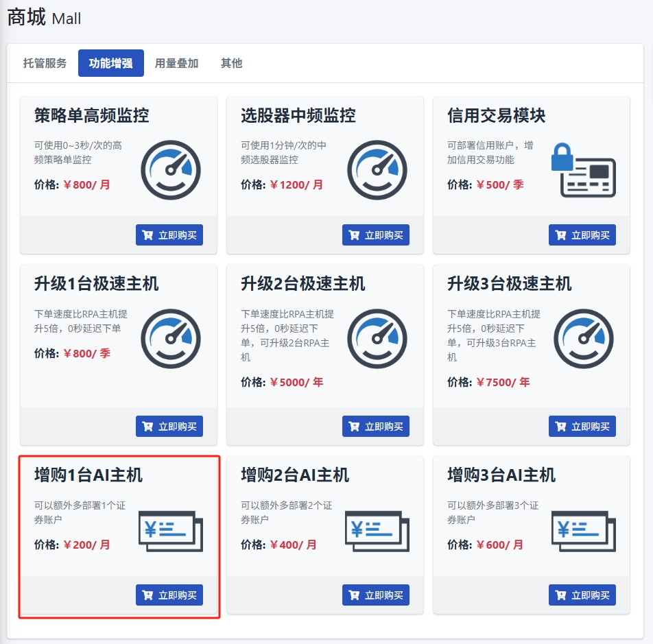Go to the 其他 tab
This screenshot has height=644, width=653.
231,63
